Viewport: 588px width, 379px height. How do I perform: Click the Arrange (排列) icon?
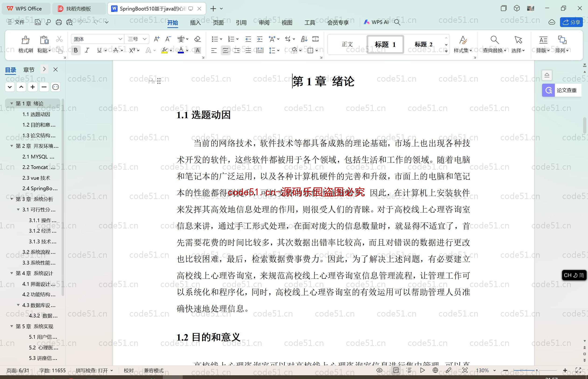(x=562, y=40)
